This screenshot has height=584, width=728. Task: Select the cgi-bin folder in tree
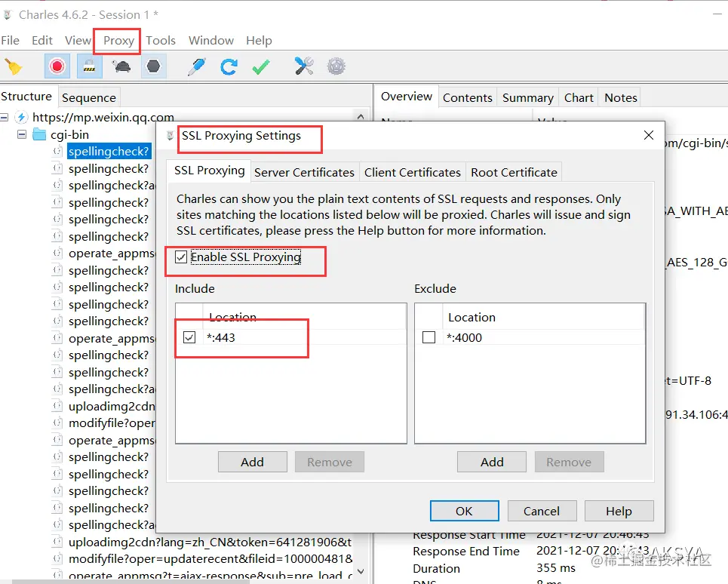69,134
